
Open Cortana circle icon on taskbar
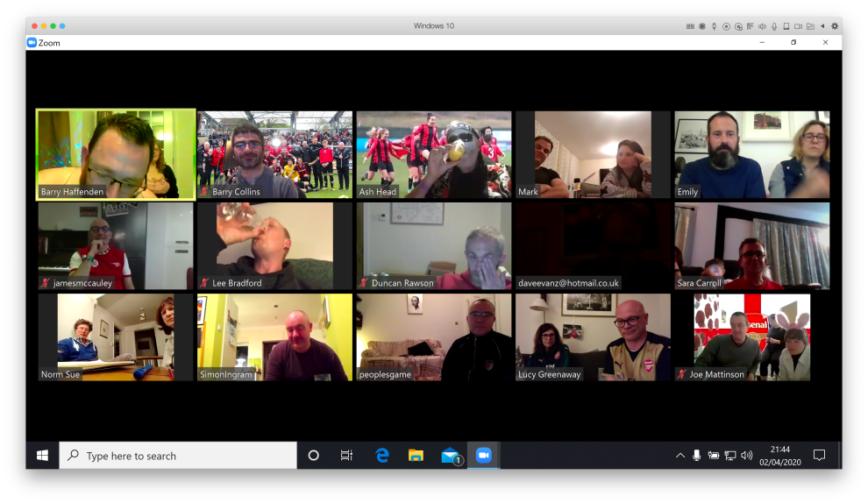click(313, 456)
